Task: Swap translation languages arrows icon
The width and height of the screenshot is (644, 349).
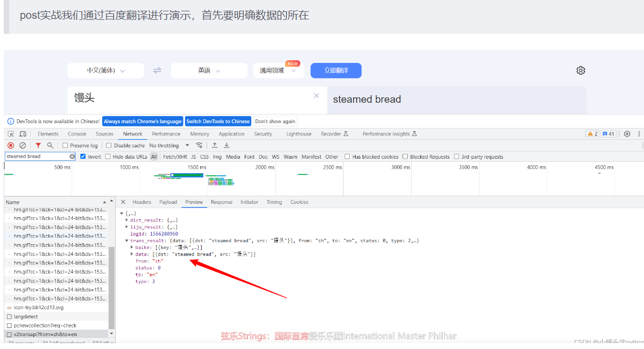Action: [x=157, y=70]
